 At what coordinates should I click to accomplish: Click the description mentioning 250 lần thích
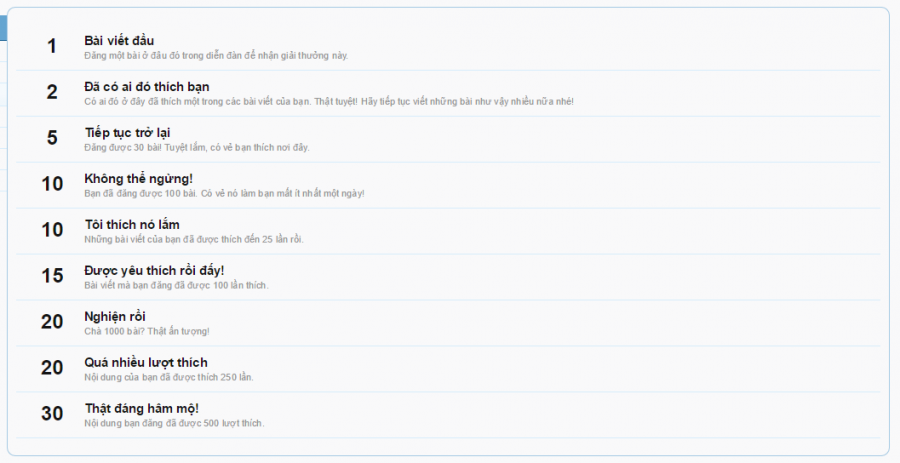pos(169,377)
